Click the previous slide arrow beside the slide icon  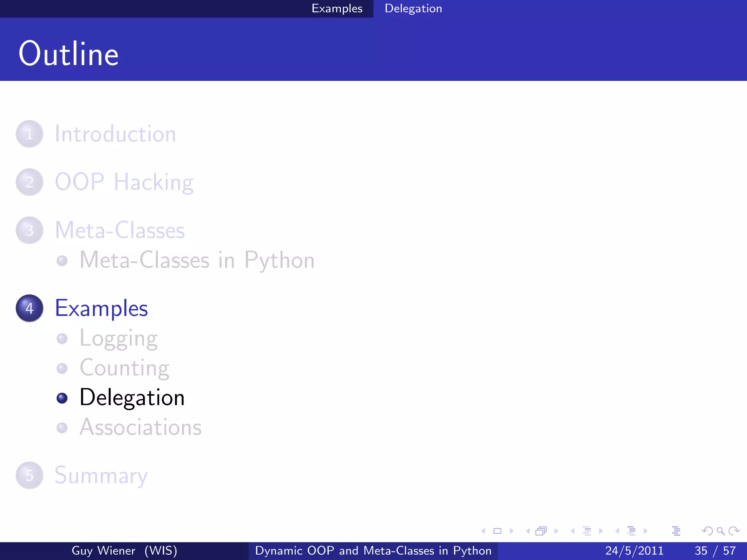(x=483, y=531)
